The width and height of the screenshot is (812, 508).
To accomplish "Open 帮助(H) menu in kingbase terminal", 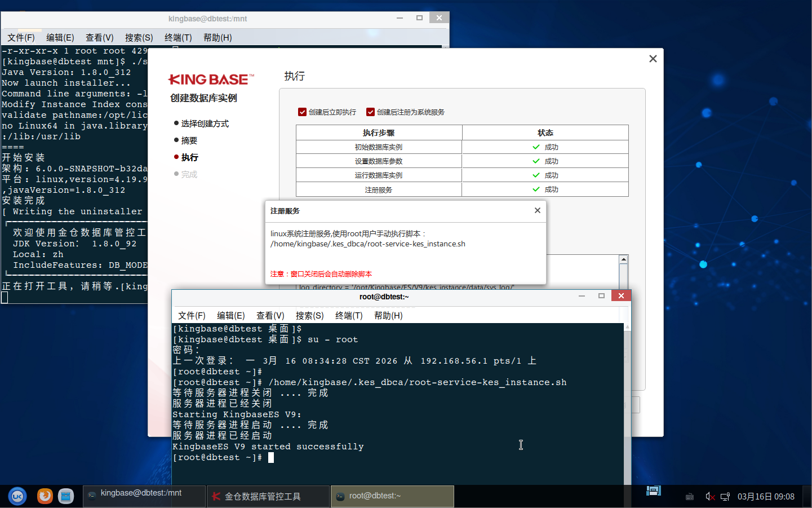I will [x=218, y=38].
